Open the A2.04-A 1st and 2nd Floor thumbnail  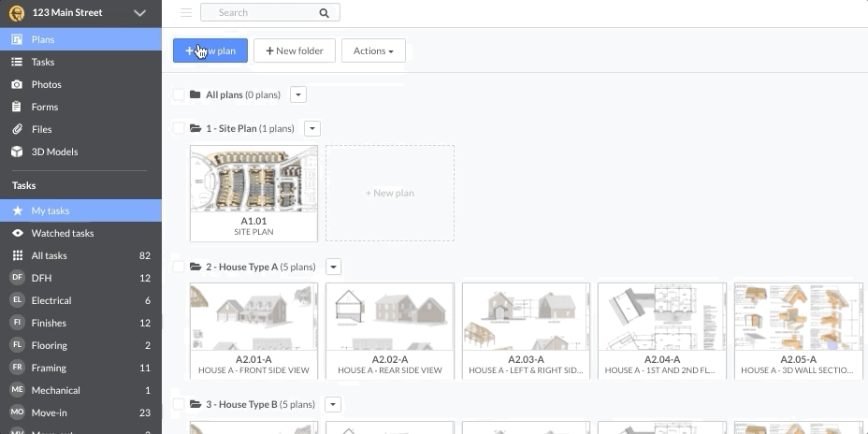[x=662, y=331]
